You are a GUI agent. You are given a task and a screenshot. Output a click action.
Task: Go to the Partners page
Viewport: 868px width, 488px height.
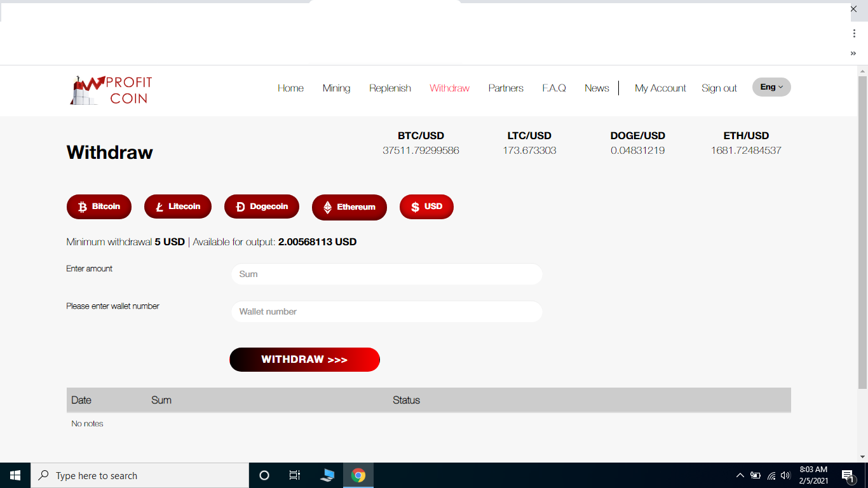(506, 88)
